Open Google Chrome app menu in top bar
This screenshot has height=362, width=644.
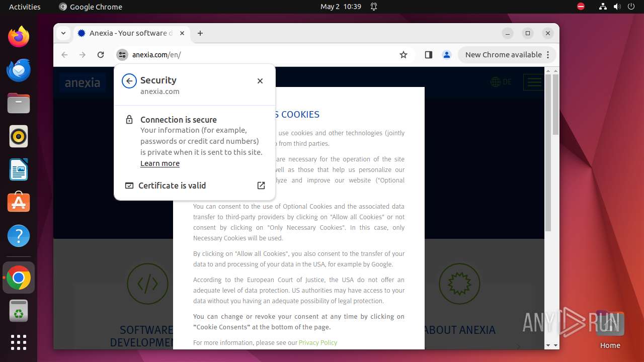91,7
